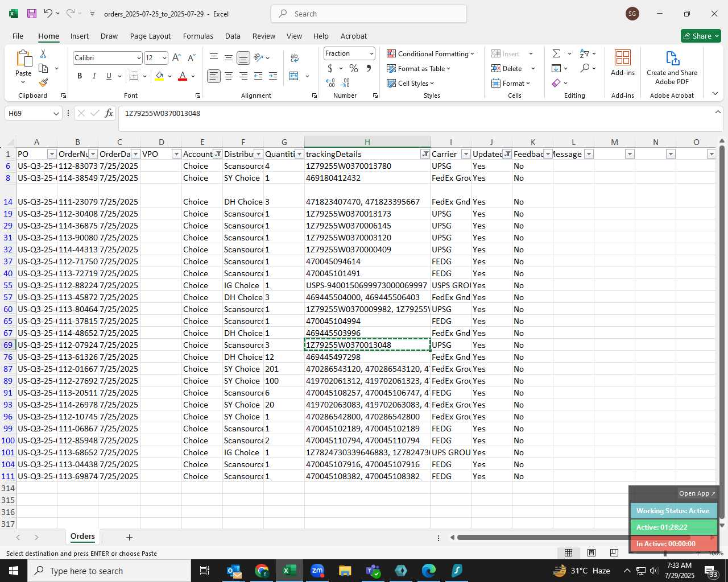Viewport: 728px width, 582px height.
Task: Click the Search box in title bar
Action: point(369,14)
